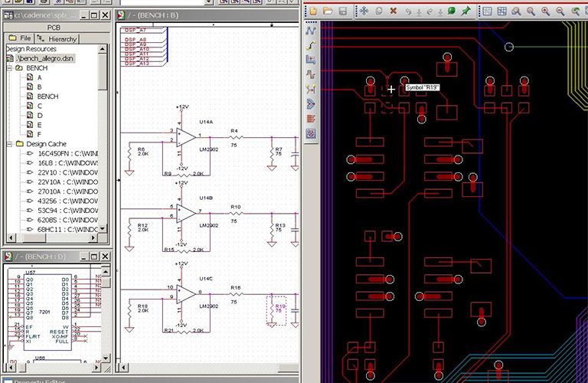Viewport: 588px width, 383px height.
Task: Click the Zoom previous icon
Action: tap(576, 11)
